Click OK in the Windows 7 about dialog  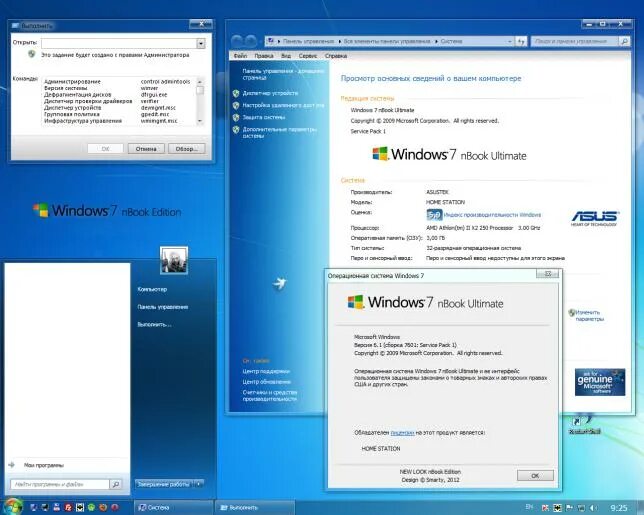click(x=535, y=476)
